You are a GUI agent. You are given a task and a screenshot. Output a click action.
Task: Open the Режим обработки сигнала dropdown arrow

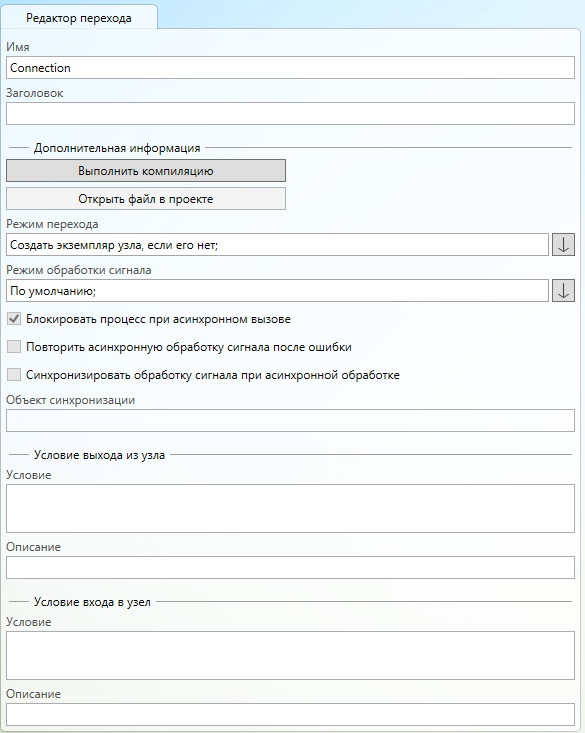563,291
